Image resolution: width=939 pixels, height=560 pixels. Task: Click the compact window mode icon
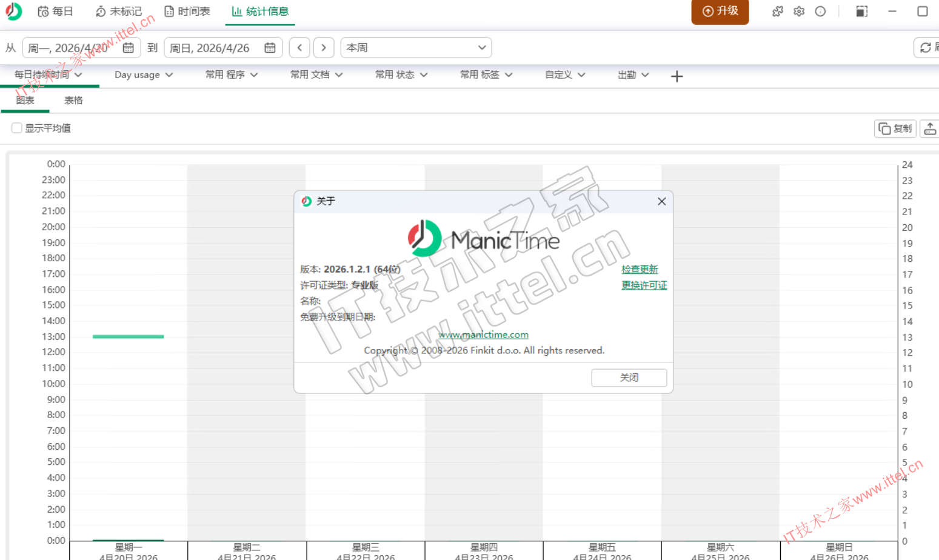tap(861, 12)
